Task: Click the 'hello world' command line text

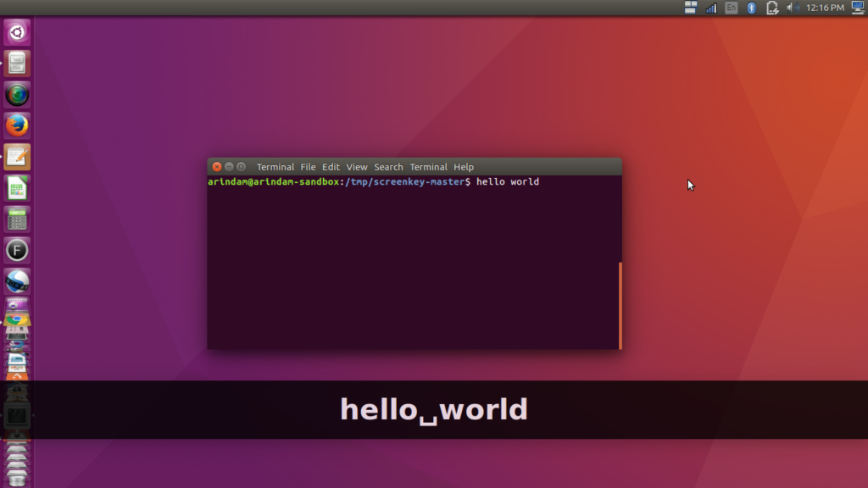Action: coord(507,182)
